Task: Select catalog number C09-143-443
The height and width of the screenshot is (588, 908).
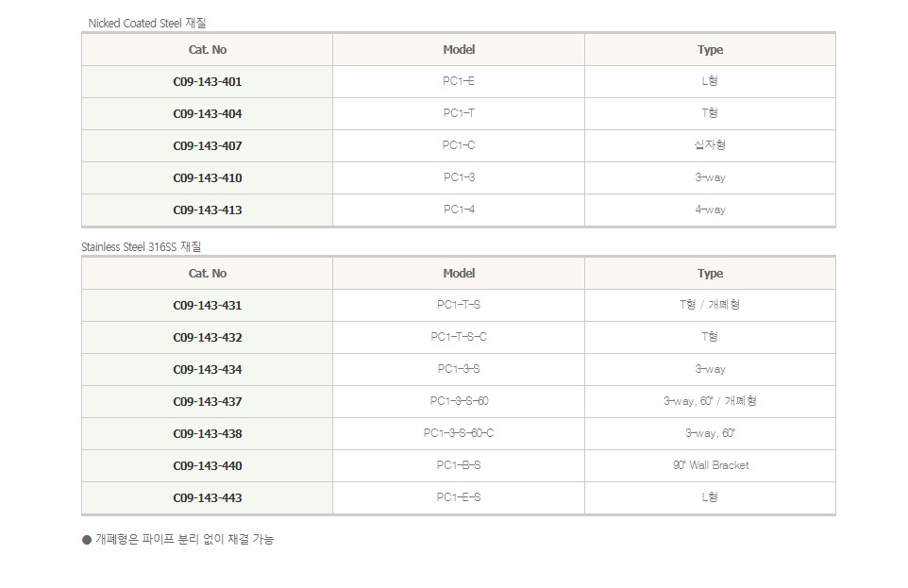Action: (x=208, y=498)
